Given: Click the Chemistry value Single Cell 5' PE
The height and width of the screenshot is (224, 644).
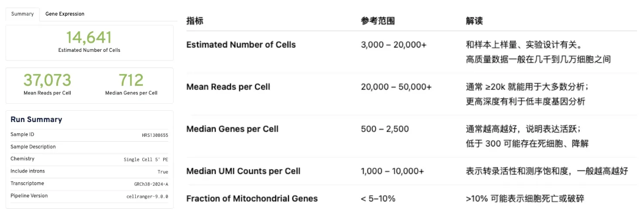Looking at the screenshot, I should point(146,160).
